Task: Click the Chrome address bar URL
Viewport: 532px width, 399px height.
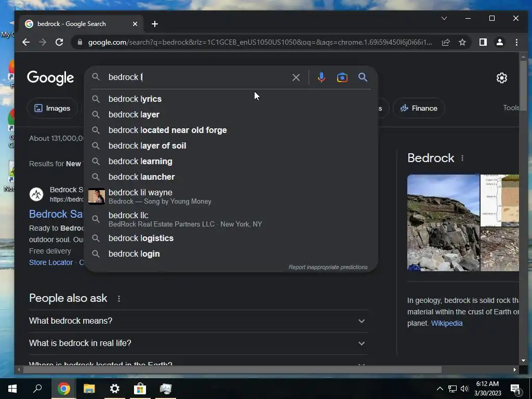Action: point(260,43)
